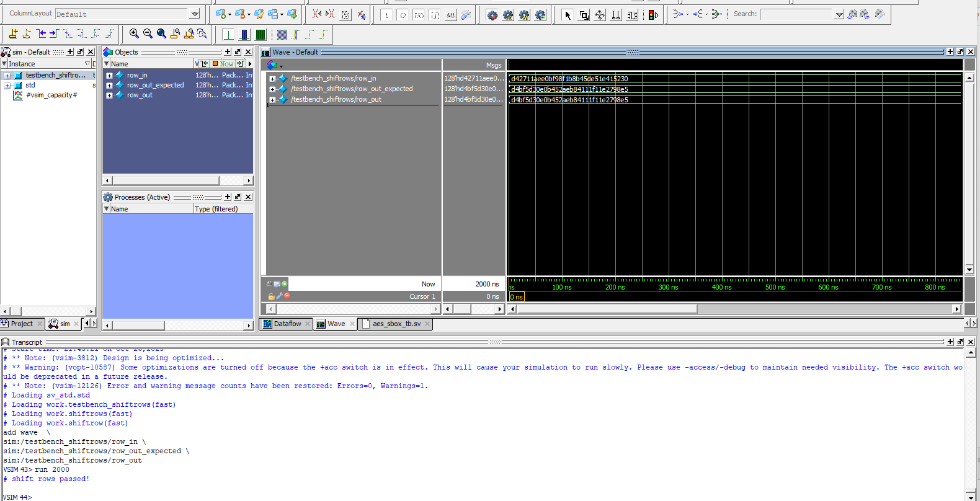Switch to the Dataflow tab
The width and height of the screenshot is (980, 501).
(x=287, y=324)
